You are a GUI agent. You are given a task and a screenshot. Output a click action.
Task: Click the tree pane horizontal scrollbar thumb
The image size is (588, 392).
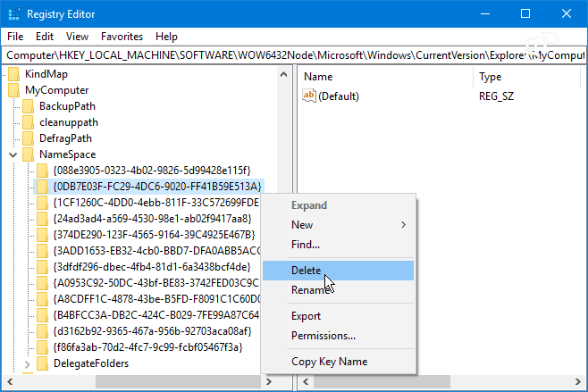coord(178,382)
